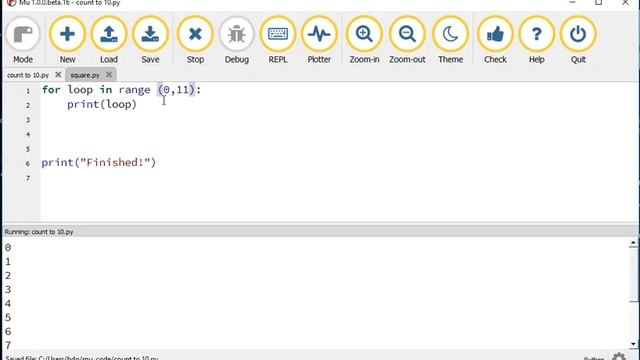Minimize the Mu window
The width and height of the screenshot is (640, 360).
tap(572, 2)
